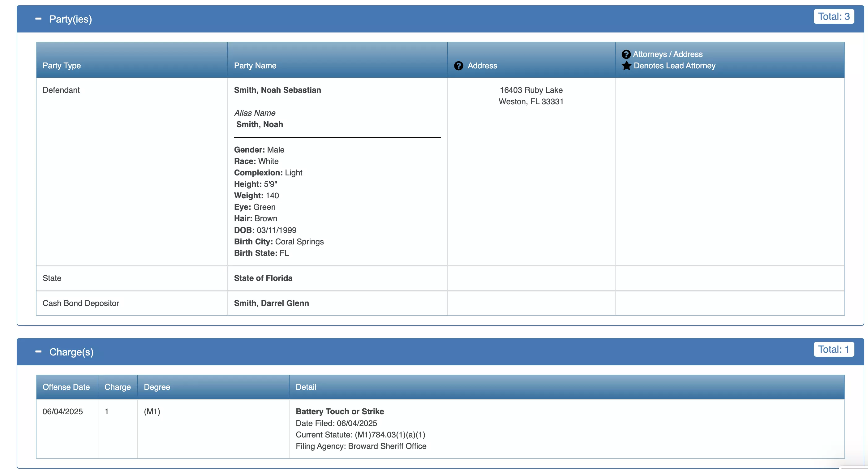Screen dimensions: 868x469
Task: Click the Hair: Brown line
Action: (256, 218)
